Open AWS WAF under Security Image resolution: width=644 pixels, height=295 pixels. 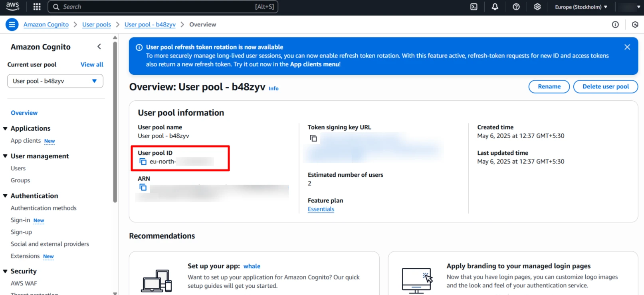(24, 283)
